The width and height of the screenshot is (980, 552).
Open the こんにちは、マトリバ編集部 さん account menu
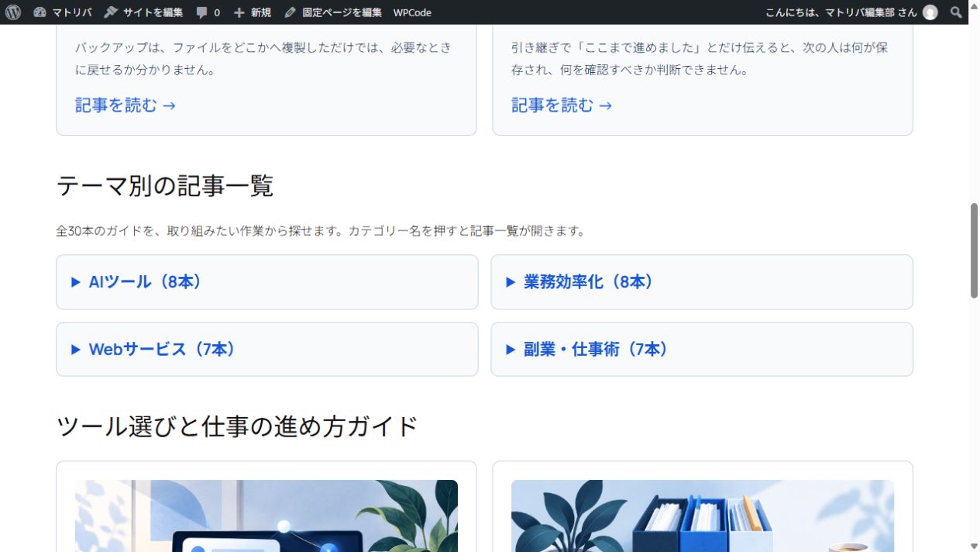851,12
